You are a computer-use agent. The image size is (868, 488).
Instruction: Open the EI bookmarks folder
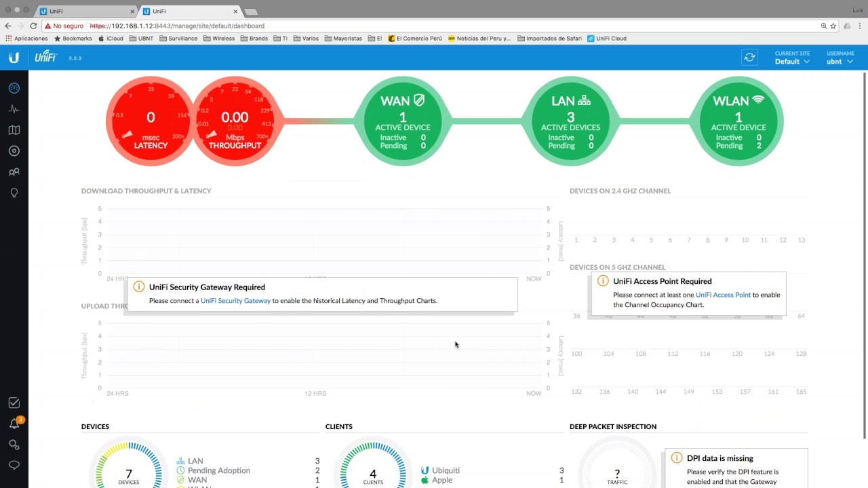(x=376, y=39)
